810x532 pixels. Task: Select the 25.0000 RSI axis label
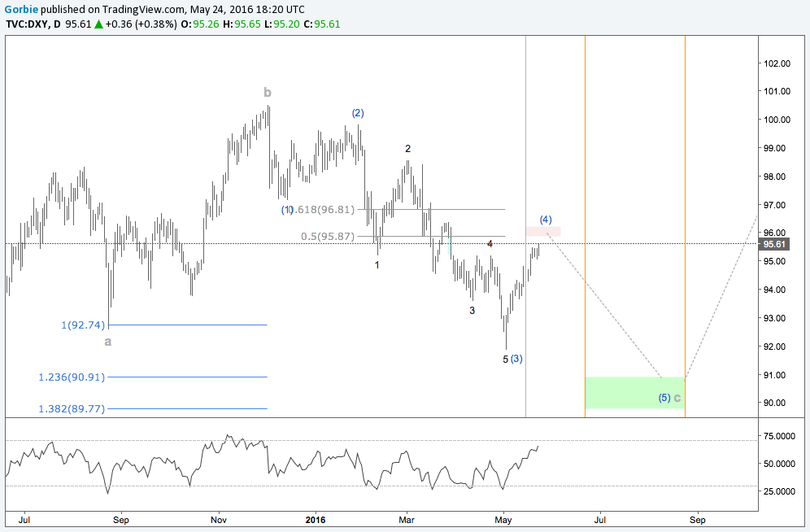(x=780, y=491)
